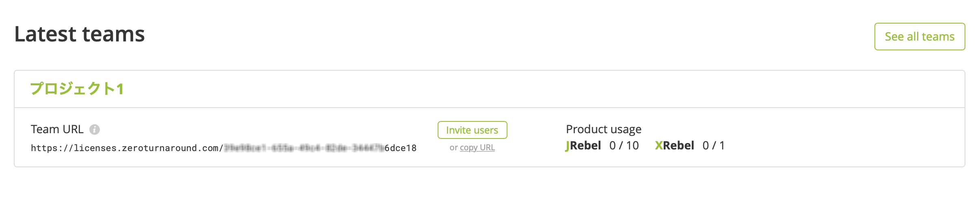Click the green X of XRebel

pyautogui.click(x=659, y=145)
